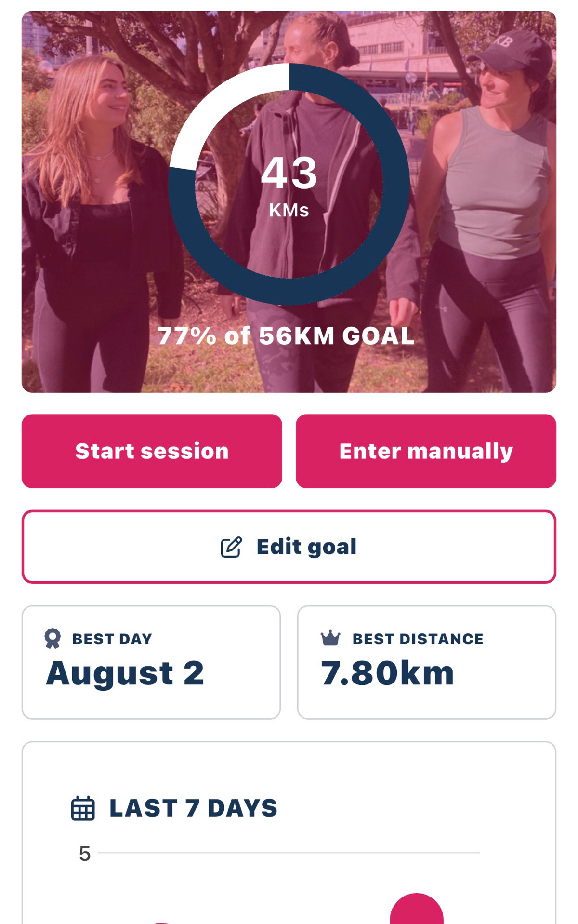Tap the August 2 date value

[125, 674]
